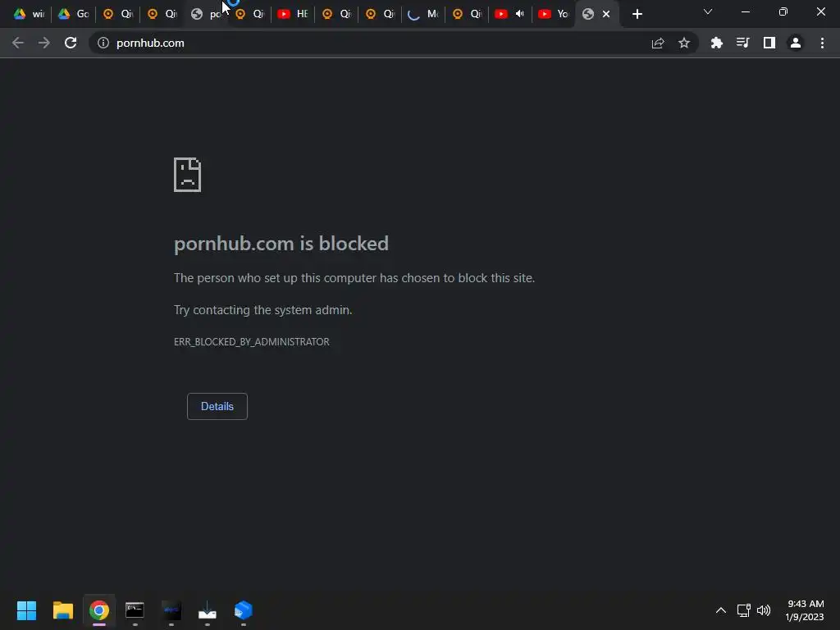Open the download tray app in taskbar
840x630 pixels.
point(207,610)
